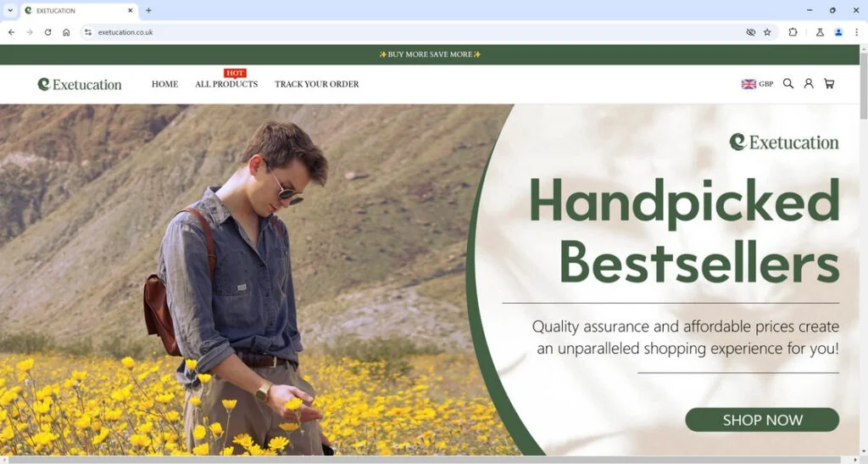Viewport: 868px width, 464px height.
Task: Click the UK flag icon
Action: (x=748, y=84)
